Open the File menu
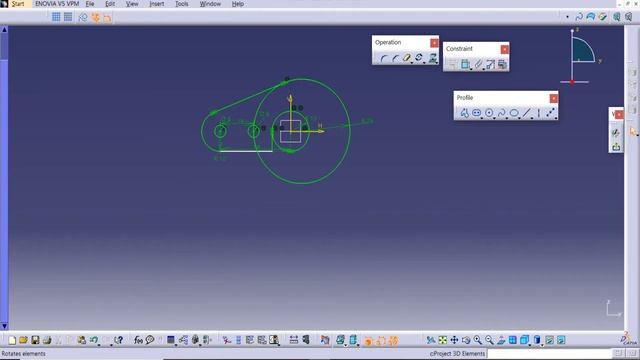Viewport: 640px width, 360px height. point(90,4)
